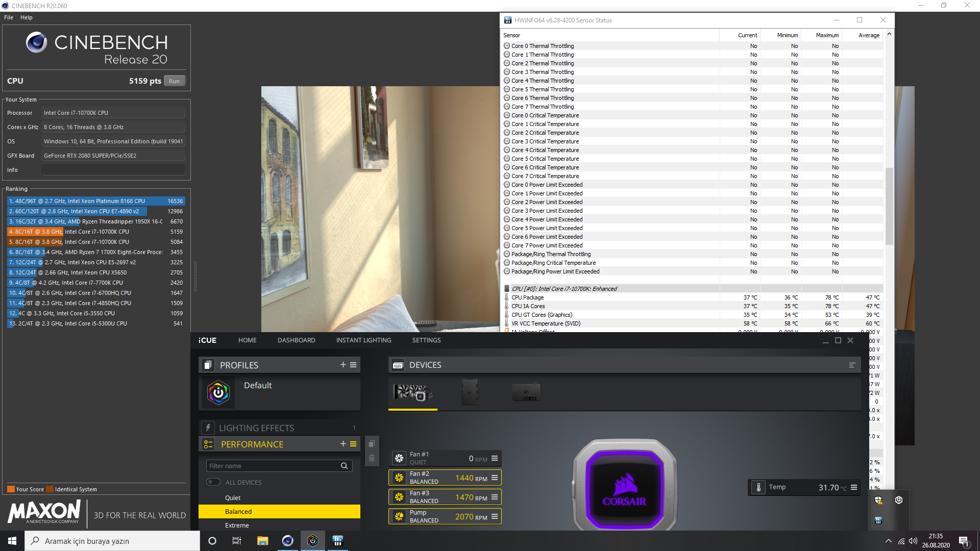Click the PROFILES stacked-pages icon
Viewport: 980px width, 551px height.
pyautogui.click(x=208, y=365)
